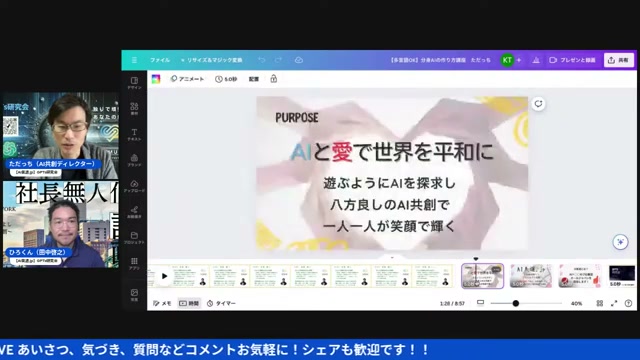Click the undo arrow in top bar

click(262, 60)
